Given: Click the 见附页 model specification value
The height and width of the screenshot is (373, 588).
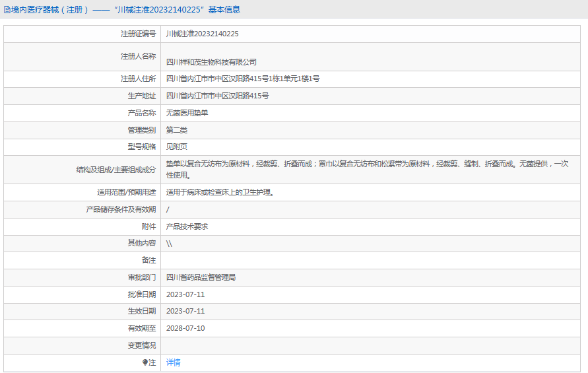Looking at the screenshot, I should (x=177, y=147).
